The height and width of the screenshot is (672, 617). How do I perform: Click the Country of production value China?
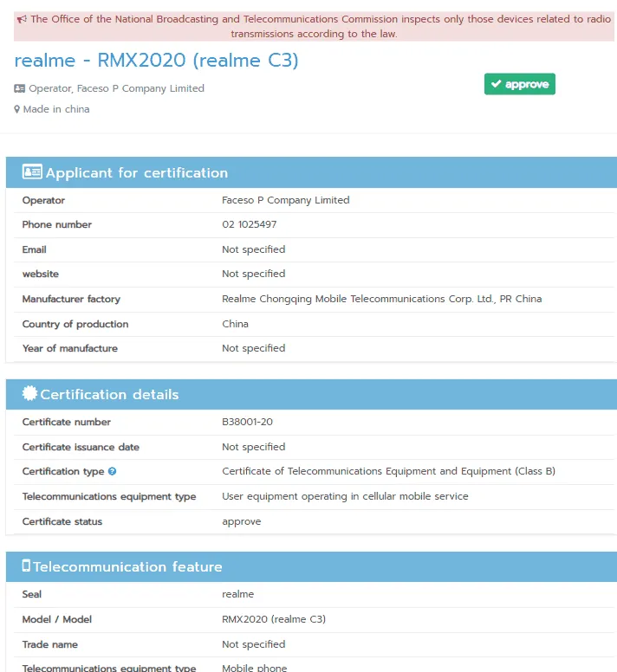[x=235, y=324]
